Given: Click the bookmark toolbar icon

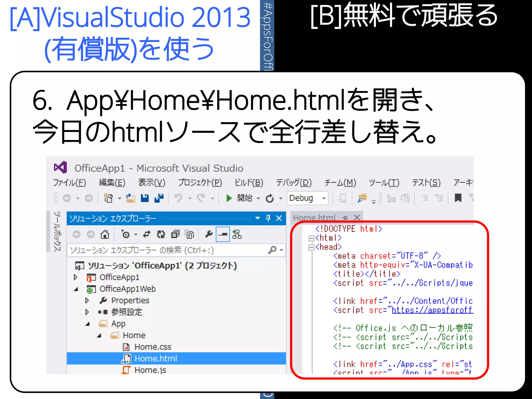Looking at the screenshot, I should pos(458,198).
